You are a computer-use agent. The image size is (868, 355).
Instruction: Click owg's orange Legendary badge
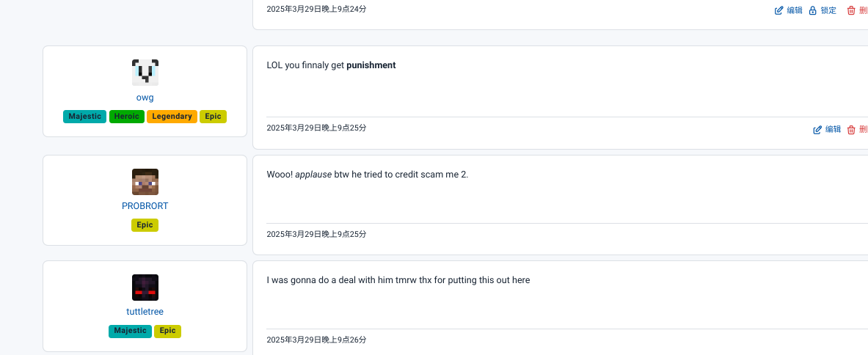172,117
